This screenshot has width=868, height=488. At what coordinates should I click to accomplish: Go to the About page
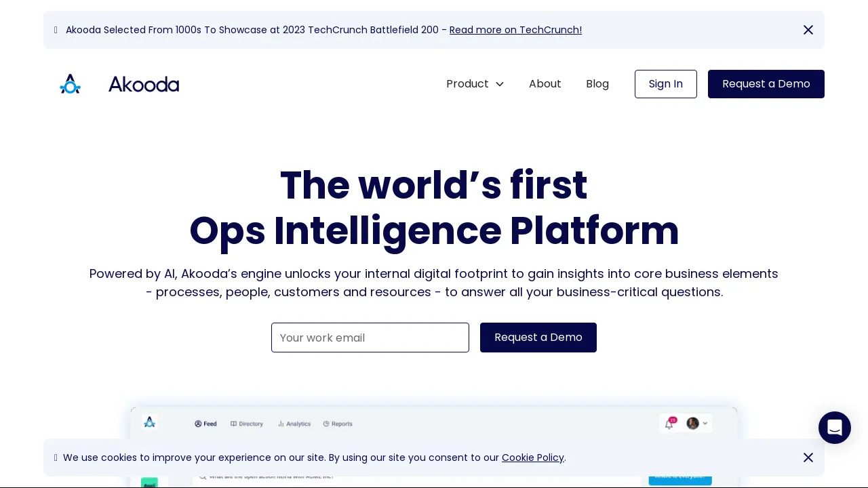(545, 84)
